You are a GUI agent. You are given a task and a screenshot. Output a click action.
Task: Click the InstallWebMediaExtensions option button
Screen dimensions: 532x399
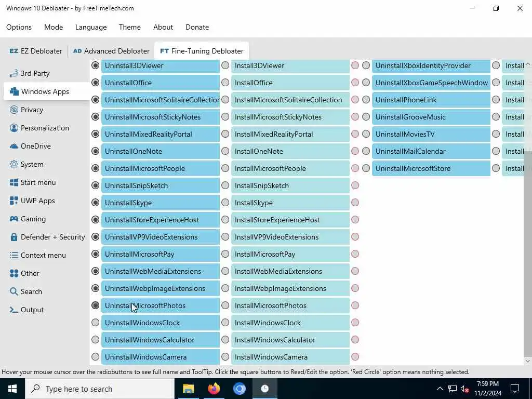pyautogui.click(x=290, y=271)
